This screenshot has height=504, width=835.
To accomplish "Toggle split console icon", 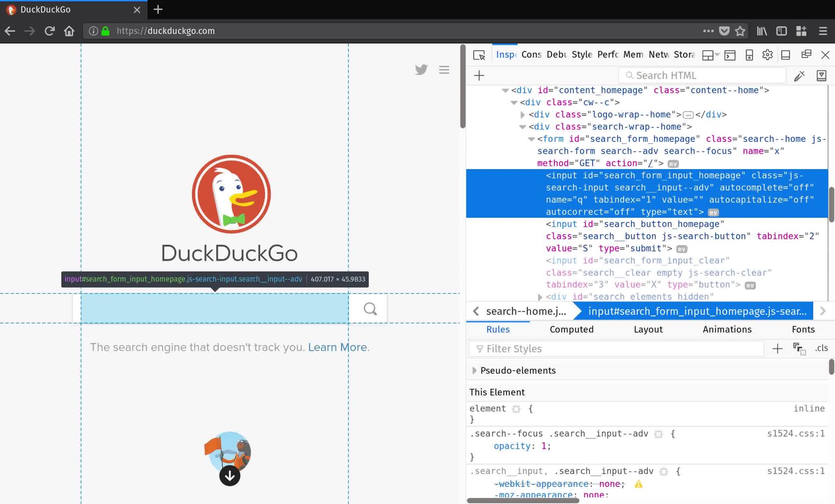I will [x=730, y=55].
